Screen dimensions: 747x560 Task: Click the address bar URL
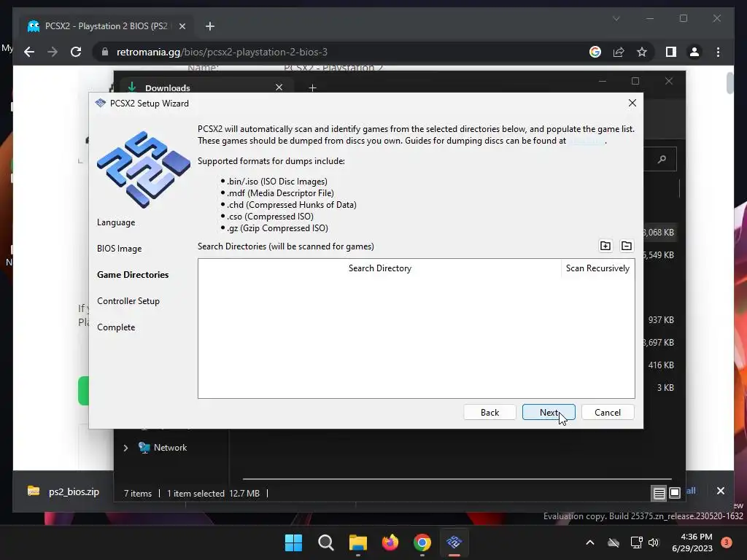222,52
